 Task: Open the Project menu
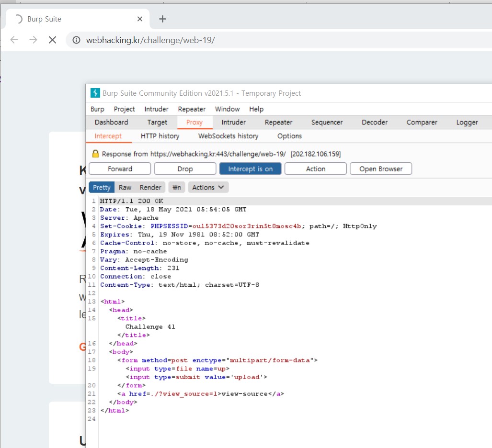[124, 109]
